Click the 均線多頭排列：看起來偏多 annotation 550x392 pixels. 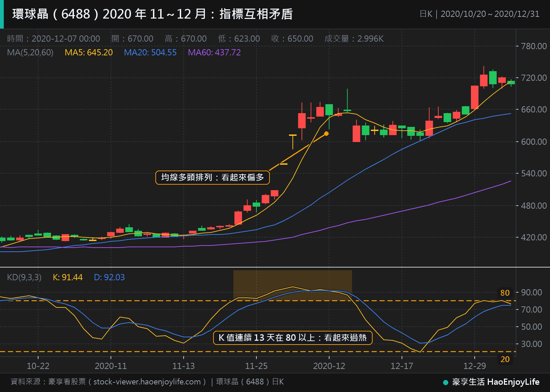212,177
